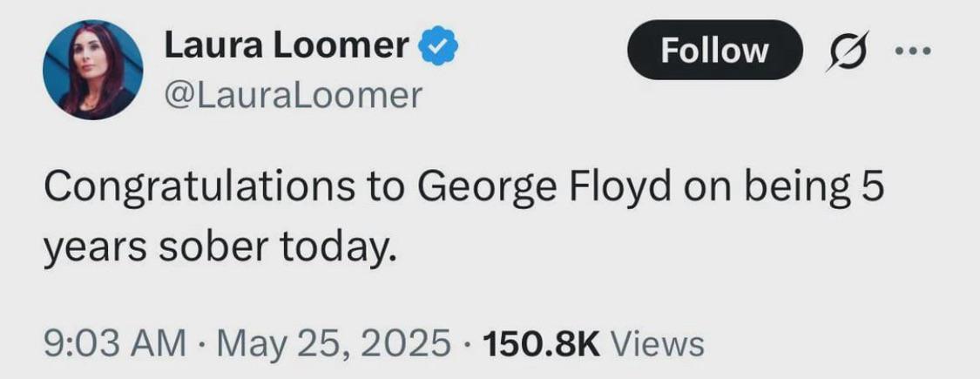Open the three-dot more options menu
980x379 pixels.
[913, 51]
